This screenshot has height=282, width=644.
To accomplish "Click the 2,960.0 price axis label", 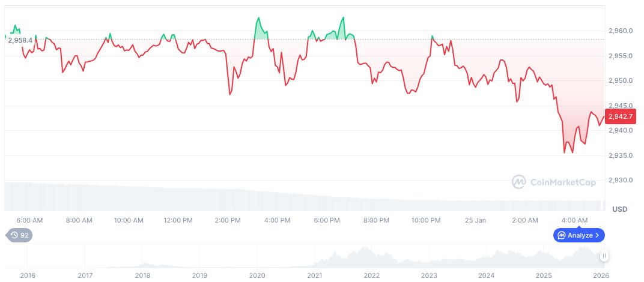I will pos(620,31).
